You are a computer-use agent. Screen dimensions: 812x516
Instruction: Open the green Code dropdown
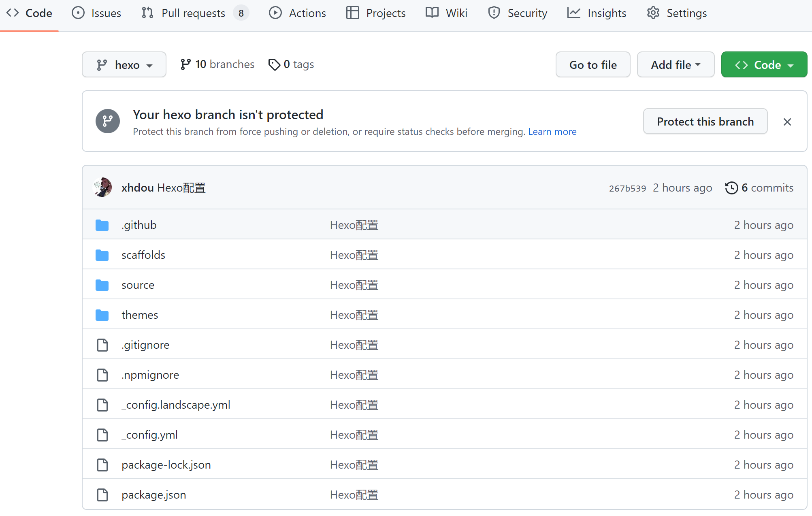pyautogui.click(x=764, y=65)
